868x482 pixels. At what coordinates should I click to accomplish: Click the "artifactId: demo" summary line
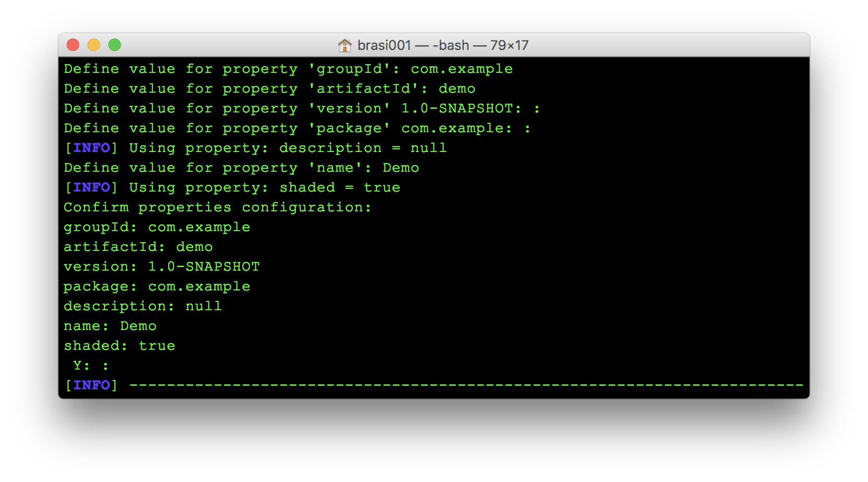138,247
